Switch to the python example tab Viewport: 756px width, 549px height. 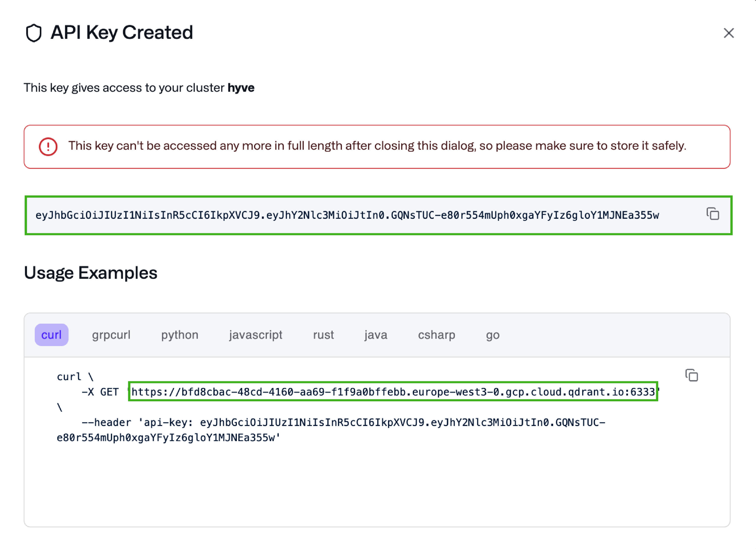pos(180,335)
